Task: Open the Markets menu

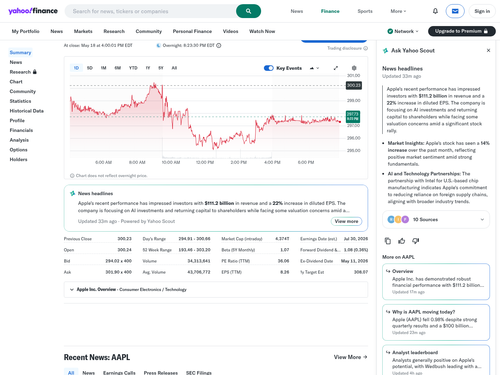Action: [83, 31]
